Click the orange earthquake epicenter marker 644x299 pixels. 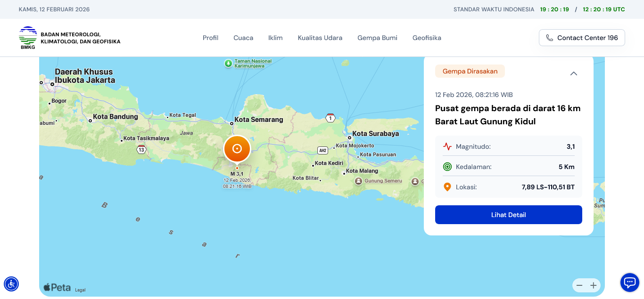pos(237,149)
